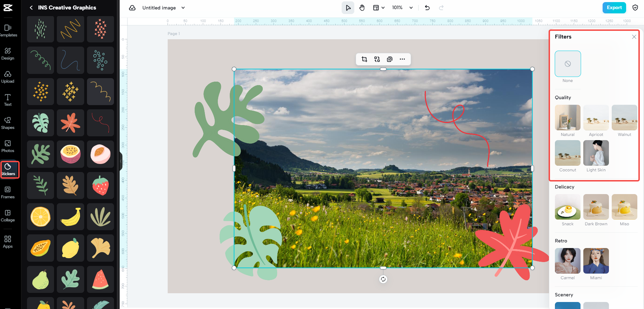Open the cloud save status icon

132,8
